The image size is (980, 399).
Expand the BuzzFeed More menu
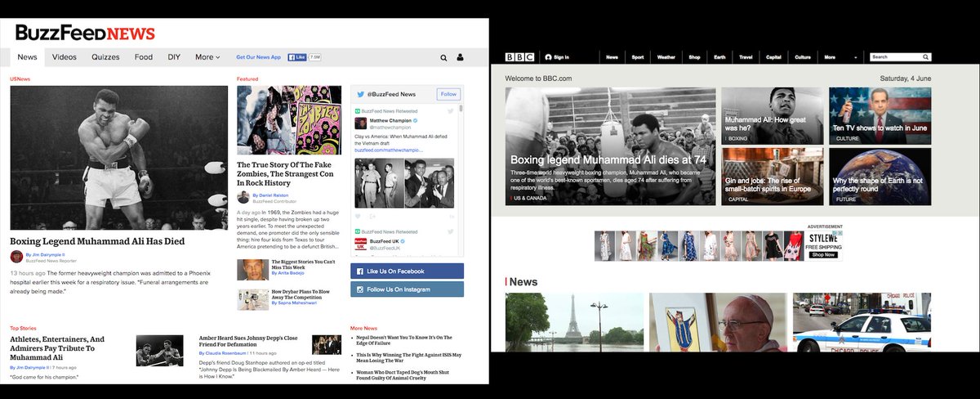click(x=207, y=57)
